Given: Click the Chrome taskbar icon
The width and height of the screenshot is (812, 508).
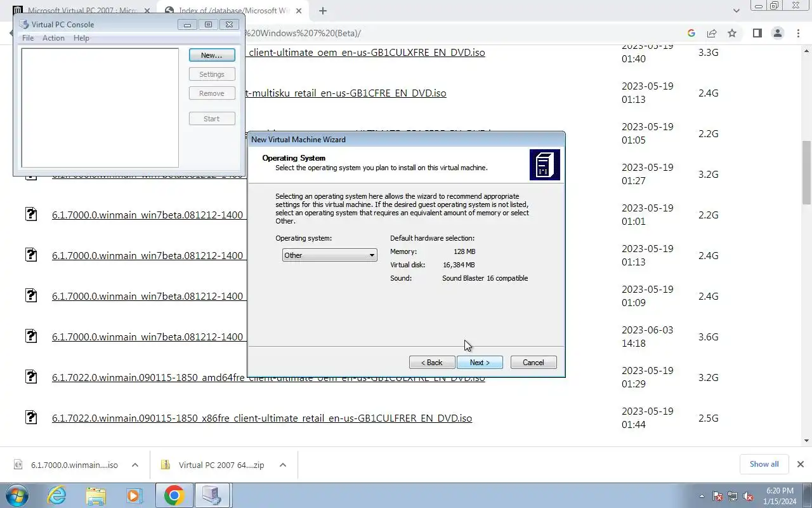Looking at the screenshot, I should click(174, 495).
